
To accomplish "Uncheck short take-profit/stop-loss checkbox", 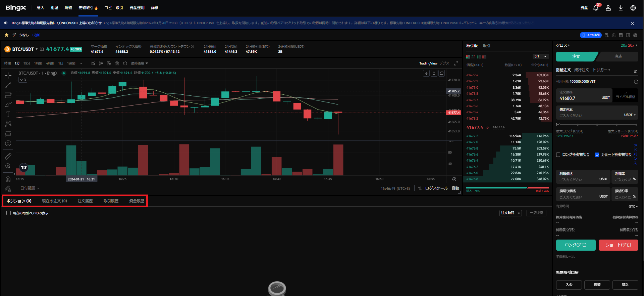I will point(597,155).
